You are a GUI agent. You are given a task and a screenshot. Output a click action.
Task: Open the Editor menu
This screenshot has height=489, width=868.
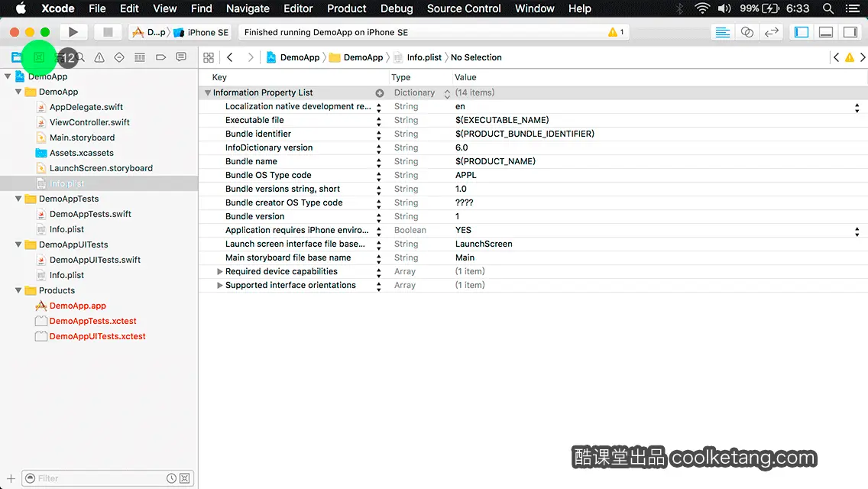point(298,8)
